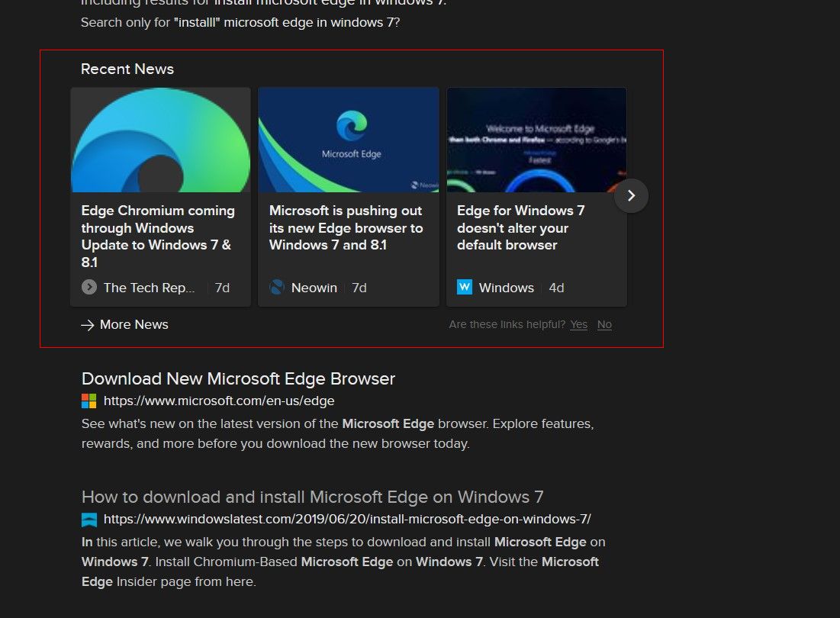The height and width of the screenshot is (618, 840).
Task: Click the Windows source name text
Action: pos(507,288)
